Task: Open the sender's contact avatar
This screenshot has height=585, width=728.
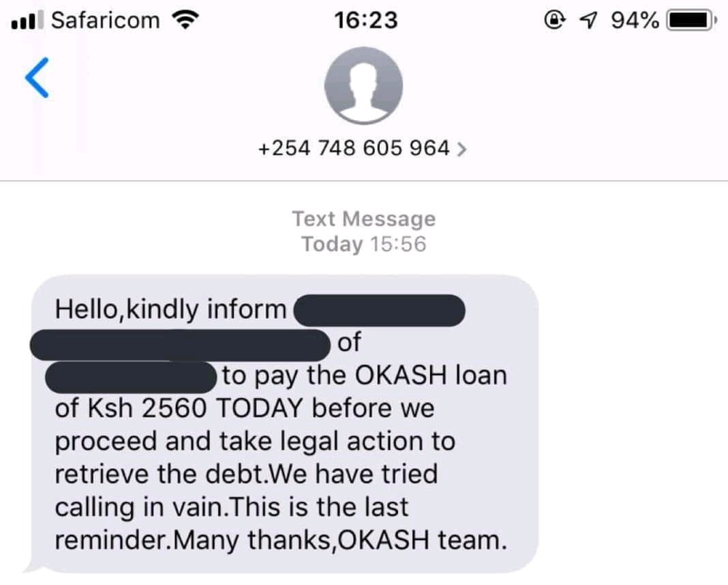Action: pyautogui.click(x=363, y=85)
